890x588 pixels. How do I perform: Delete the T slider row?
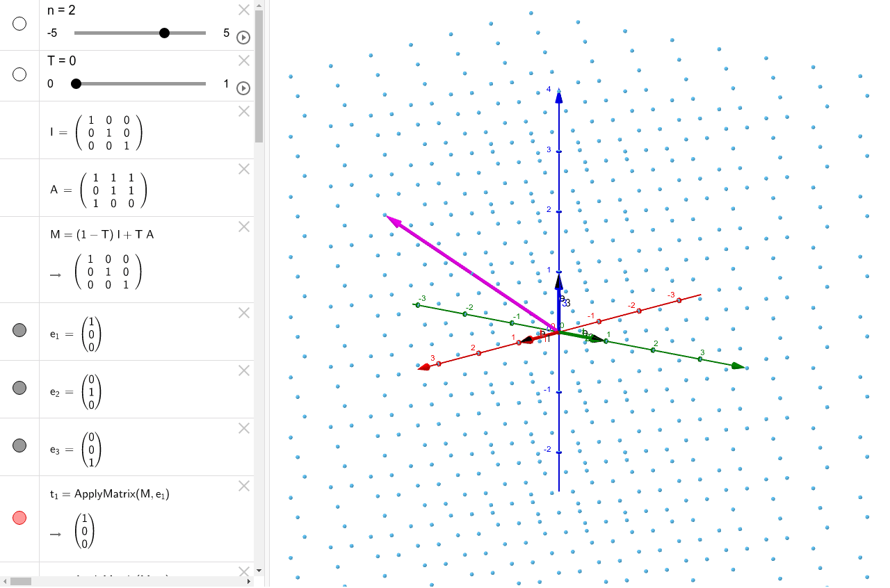click(x=243, y=60)
